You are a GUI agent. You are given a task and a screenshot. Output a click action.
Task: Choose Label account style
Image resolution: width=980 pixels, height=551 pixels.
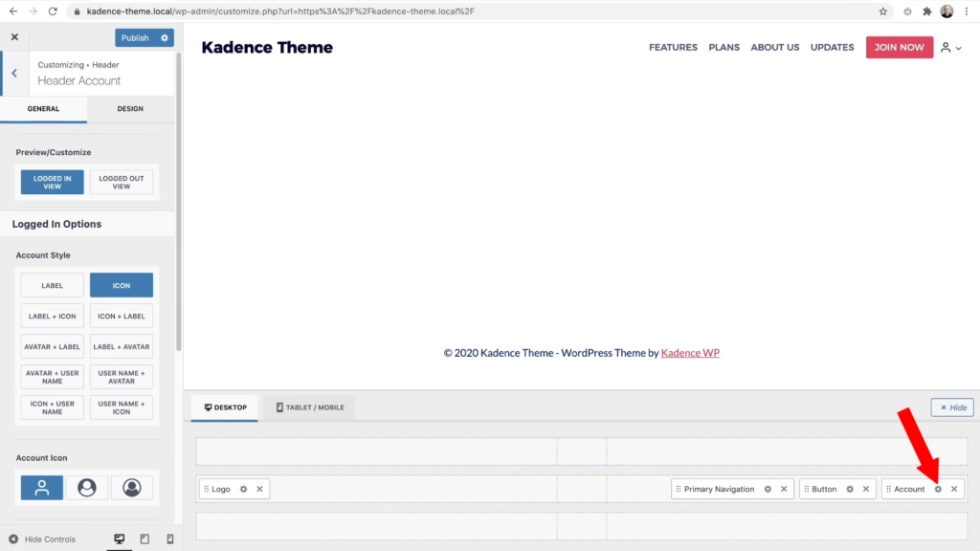click(52, 285)
